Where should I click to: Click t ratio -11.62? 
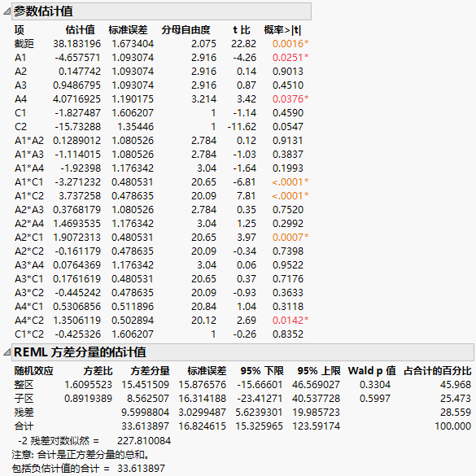(242, 127)
